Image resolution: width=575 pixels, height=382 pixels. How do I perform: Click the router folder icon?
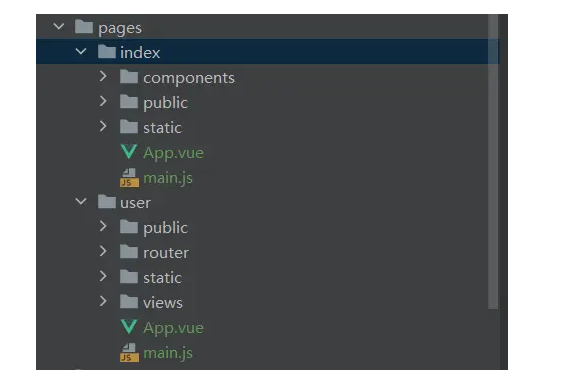tap(129, 252)
